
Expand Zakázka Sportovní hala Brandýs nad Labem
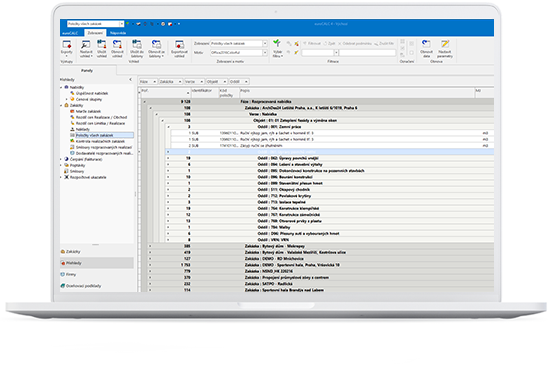pos(150,290)
